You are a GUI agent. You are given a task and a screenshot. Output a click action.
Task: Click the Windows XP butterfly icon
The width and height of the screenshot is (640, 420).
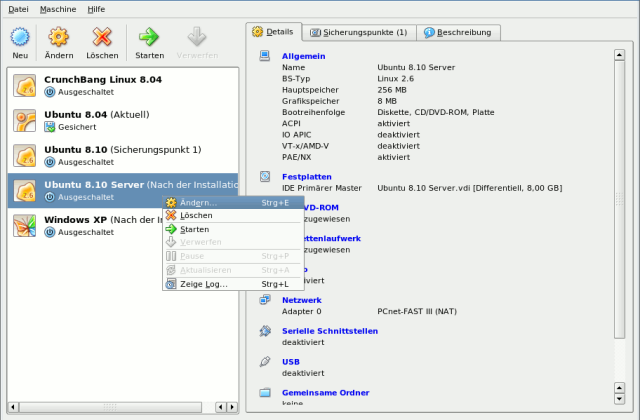pos(24,226)
